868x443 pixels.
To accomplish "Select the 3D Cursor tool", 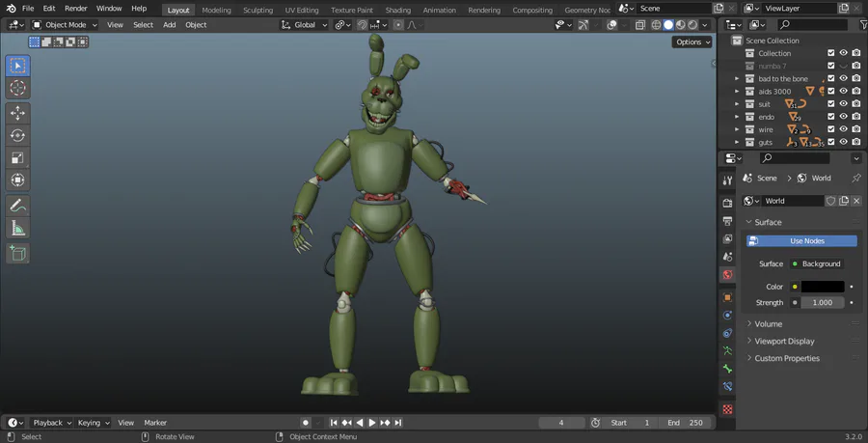I will (x=17, y=88).
